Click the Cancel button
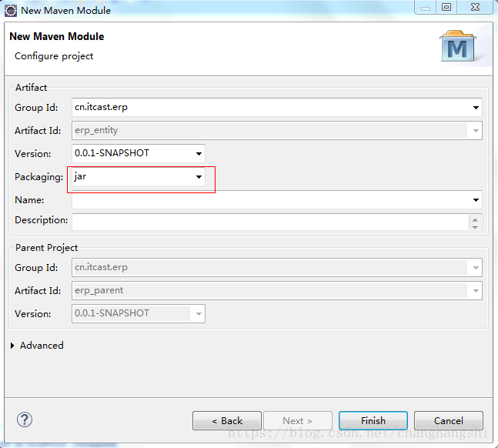This screenshot has width=498, height=448. click(x=449, y=421)
